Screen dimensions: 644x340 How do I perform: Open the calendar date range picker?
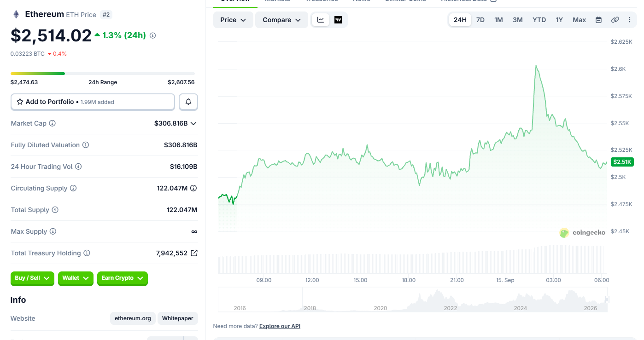598,20
